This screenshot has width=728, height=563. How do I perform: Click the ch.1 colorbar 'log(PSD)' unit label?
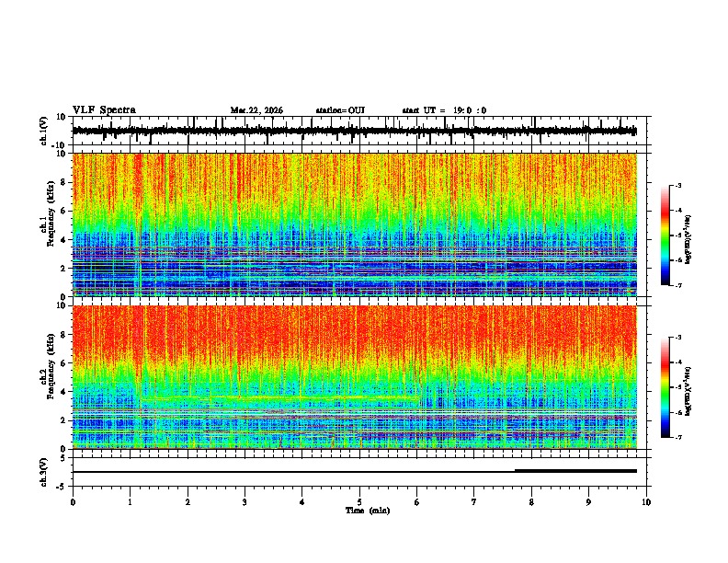[x=688, y=240]
